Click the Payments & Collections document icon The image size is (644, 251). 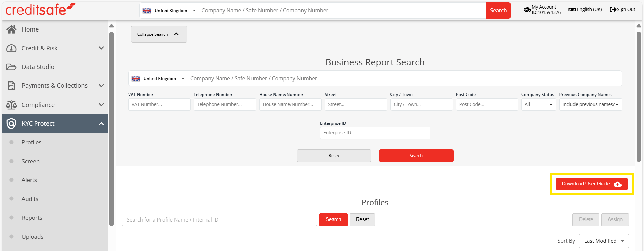click(11, 86)
